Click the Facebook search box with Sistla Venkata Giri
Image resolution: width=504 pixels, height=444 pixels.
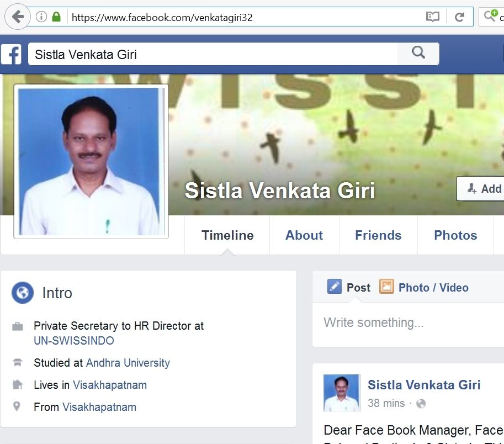click(213, 54)
